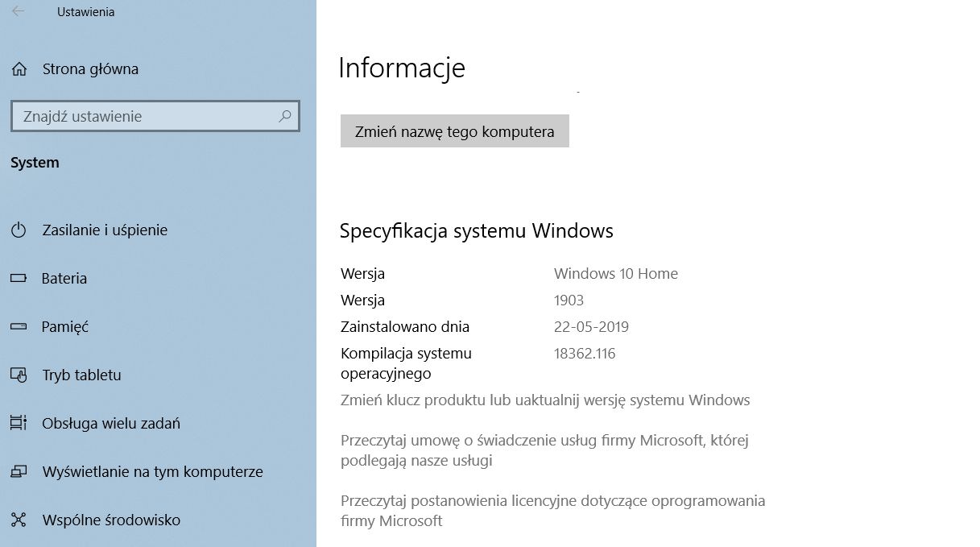Click the home icon beside Strona główna
980x547 pixels.
(19, 69)
